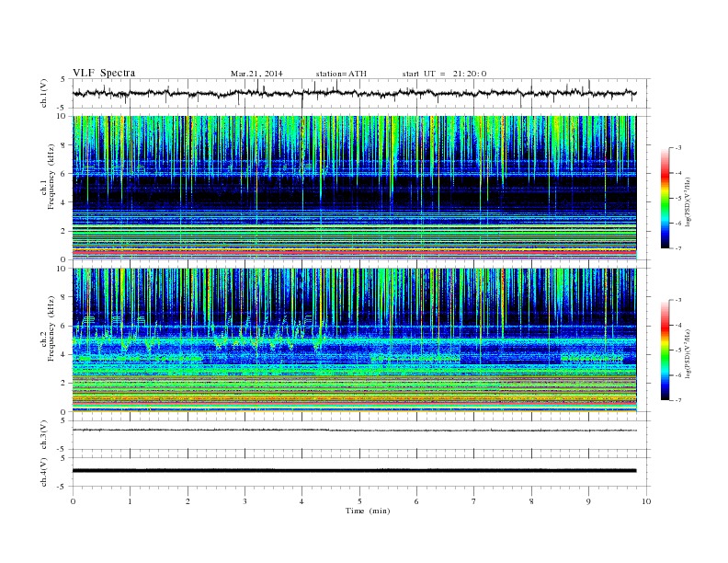Click the '5' tick on time axis

359,501
